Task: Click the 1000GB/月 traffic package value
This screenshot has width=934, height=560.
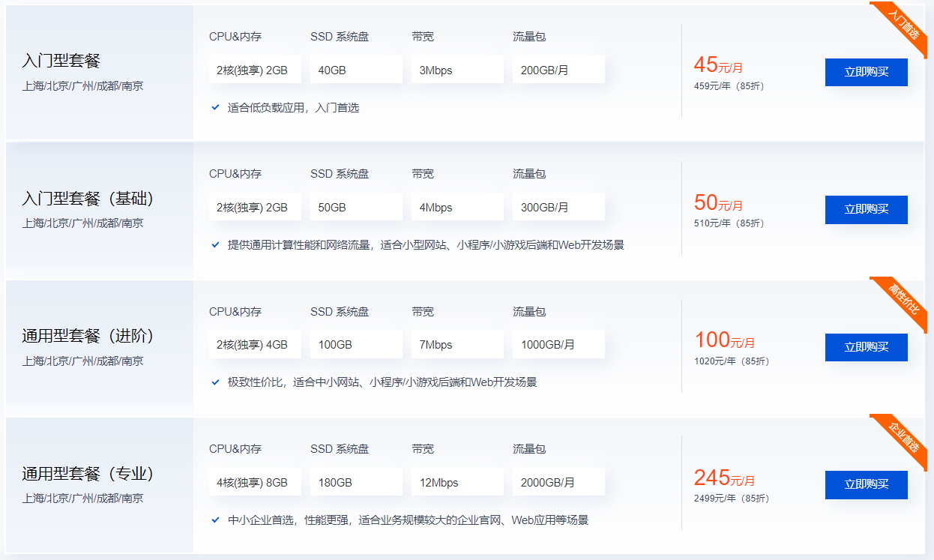Action: [558, 345]
